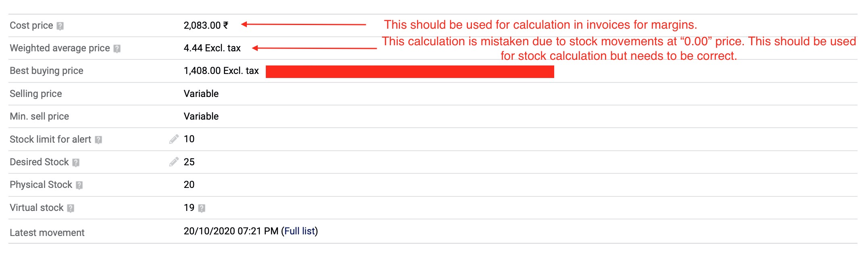The image size is (868, 257).
Task: Click the Physical Stock value 20
Action: (x=189, y=185)
